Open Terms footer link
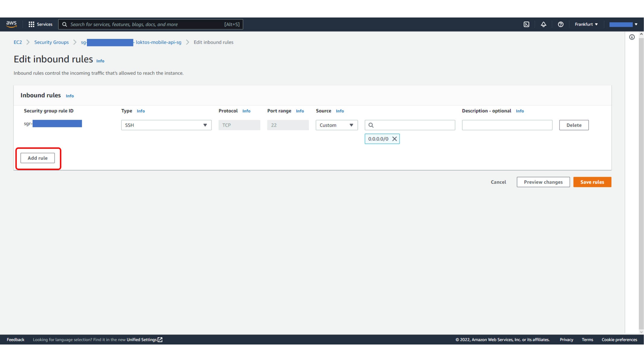644x362 pixels. pyautogui.click(x=587, y=340)
